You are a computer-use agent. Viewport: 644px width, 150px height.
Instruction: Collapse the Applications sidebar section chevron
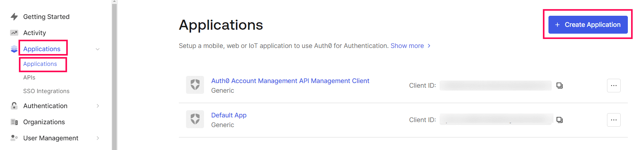[98, 49]
